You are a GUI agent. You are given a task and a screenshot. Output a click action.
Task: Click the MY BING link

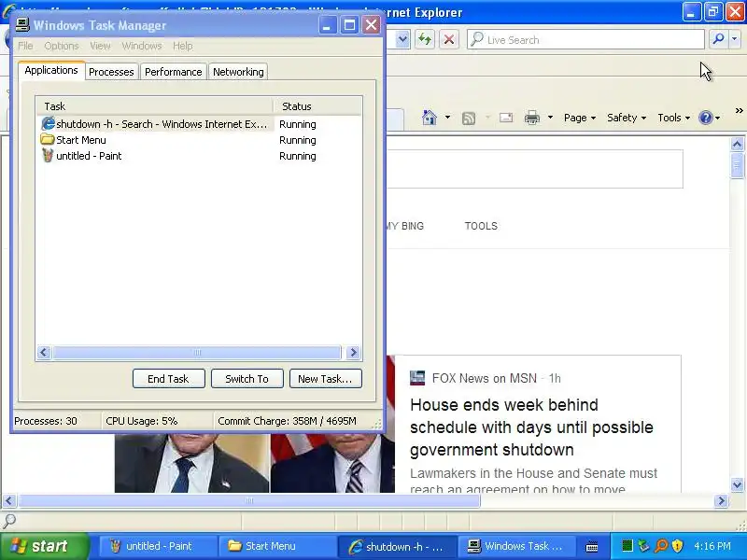(x=405, y=226)
